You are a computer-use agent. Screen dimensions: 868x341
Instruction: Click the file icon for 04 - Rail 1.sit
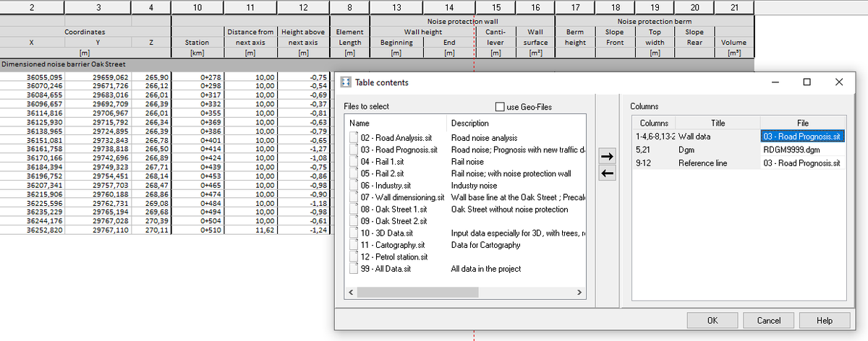pos(354,161)
